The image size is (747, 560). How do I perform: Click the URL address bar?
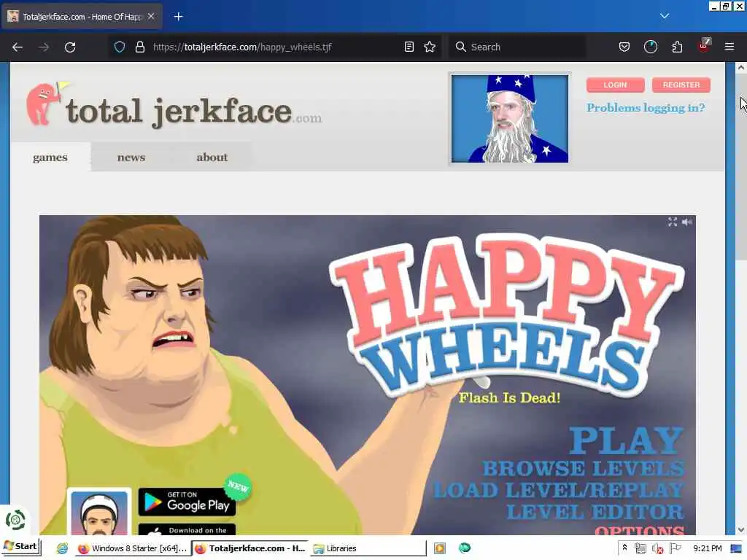pyautogui.click(x=276, y=47)
